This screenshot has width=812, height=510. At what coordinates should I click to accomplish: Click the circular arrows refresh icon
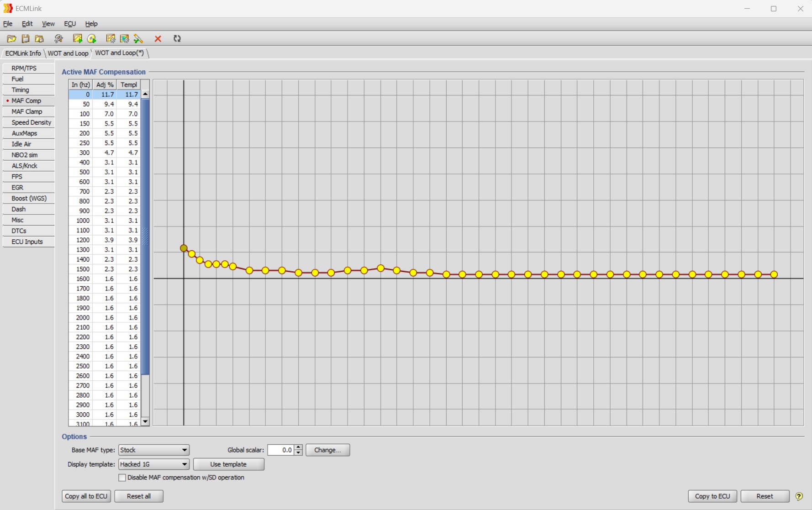(177, 39)
